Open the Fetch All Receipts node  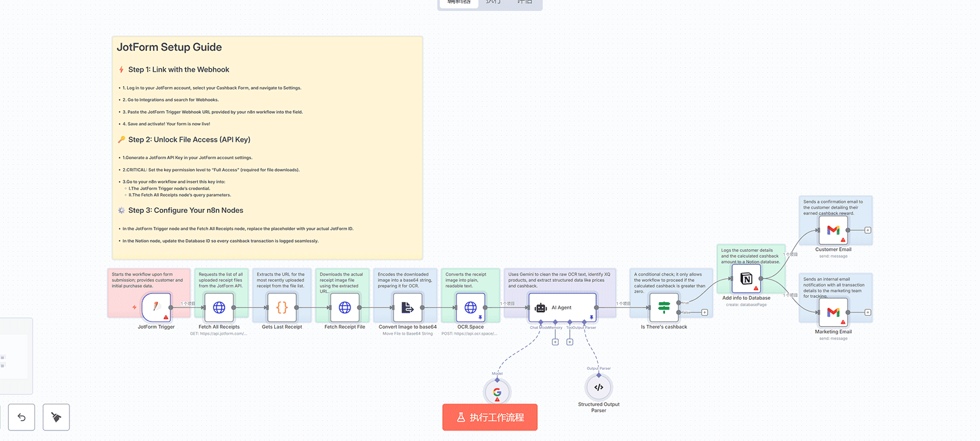(219, 307)
